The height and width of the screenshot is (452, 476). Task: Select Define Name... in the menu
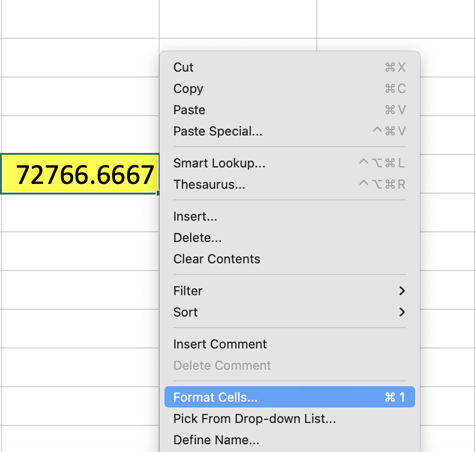coord(216,440)
